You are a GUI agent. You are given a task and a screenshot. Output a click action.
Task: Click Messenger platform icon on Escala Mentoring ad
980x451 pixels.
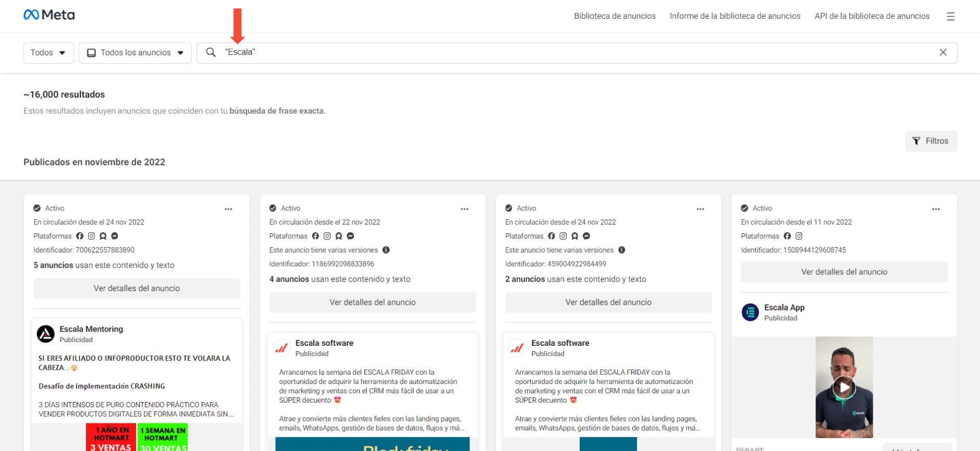click(115, 236)
